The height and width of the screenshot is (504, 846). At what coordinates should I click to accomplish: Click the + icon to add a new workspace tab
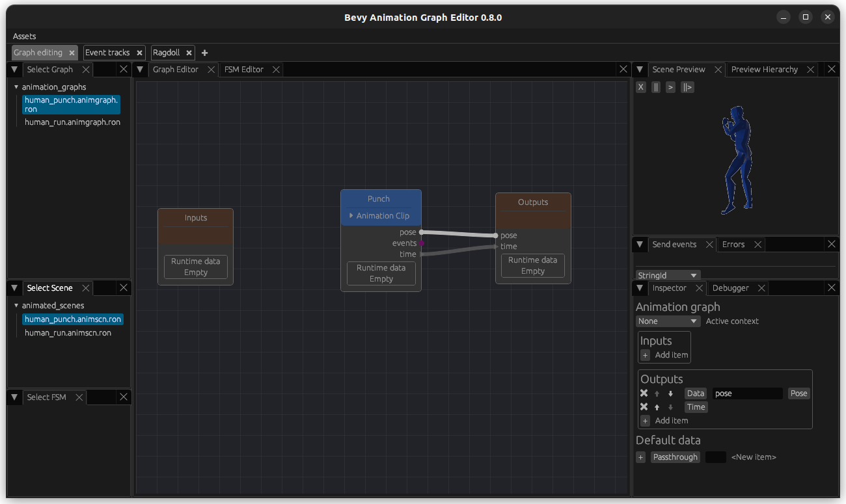tap(204, 53)
